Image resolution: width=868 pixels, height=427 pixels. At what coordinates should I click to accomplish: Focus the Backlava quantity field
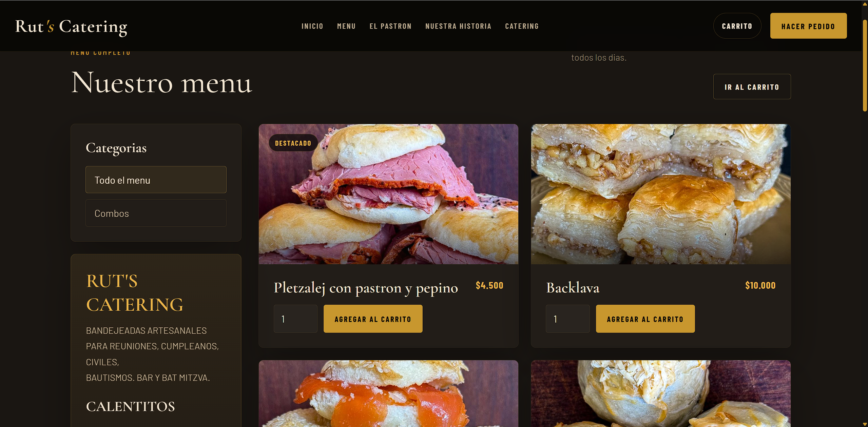point(567,319)
